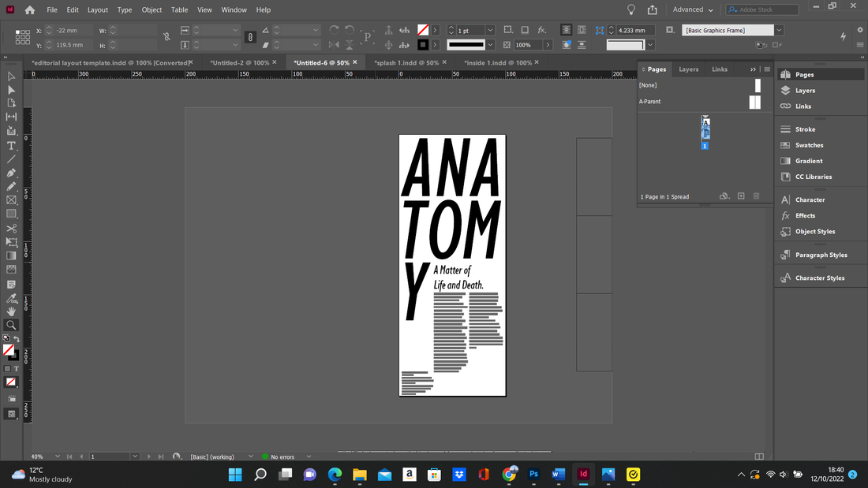
Task: Select the Pen tool
Action: click(11, 173)
